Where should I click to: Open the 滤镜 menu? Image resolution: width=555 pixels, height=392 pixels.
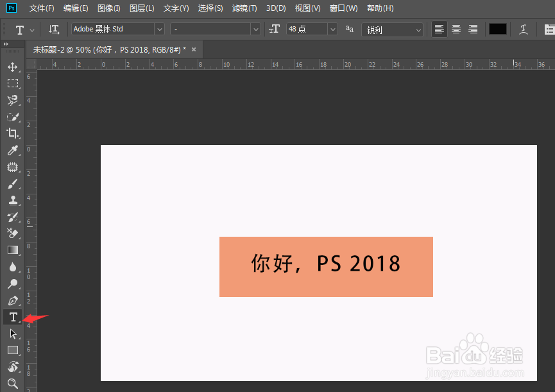tap(244, 8)
